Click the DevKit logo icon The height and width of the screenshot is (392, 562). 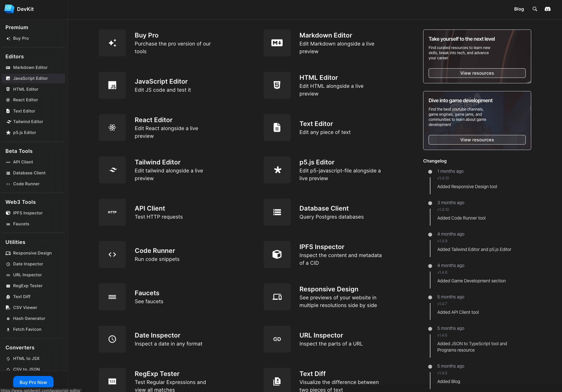click(9, 9)
